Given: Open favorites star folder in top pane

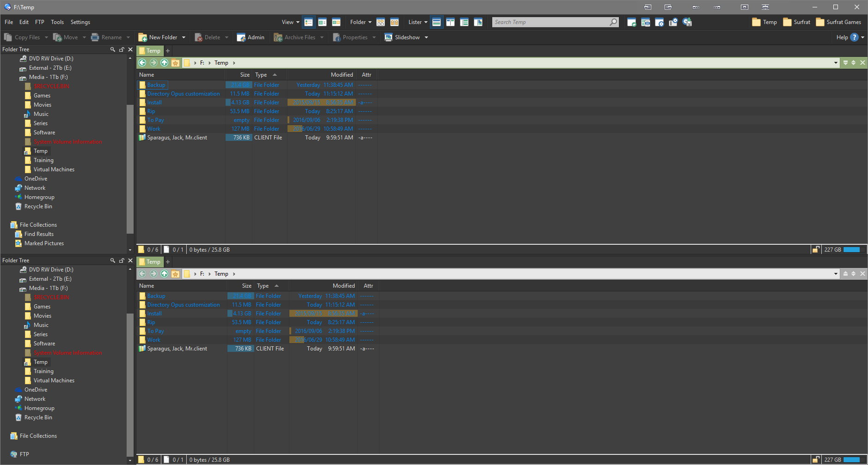Looking at the screenshot, I should click(175, 63).
